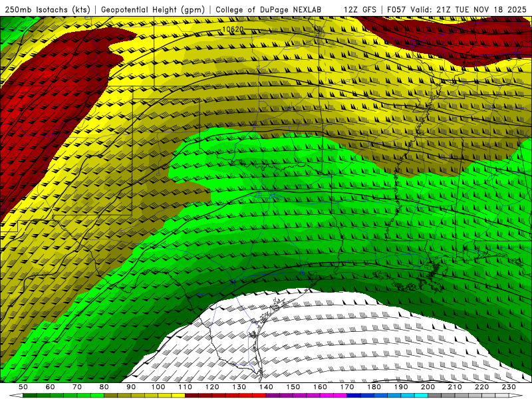Viewport: 532px width, 399px height.
Task: Click the '200' colorbar label
Action: point(428,387)
